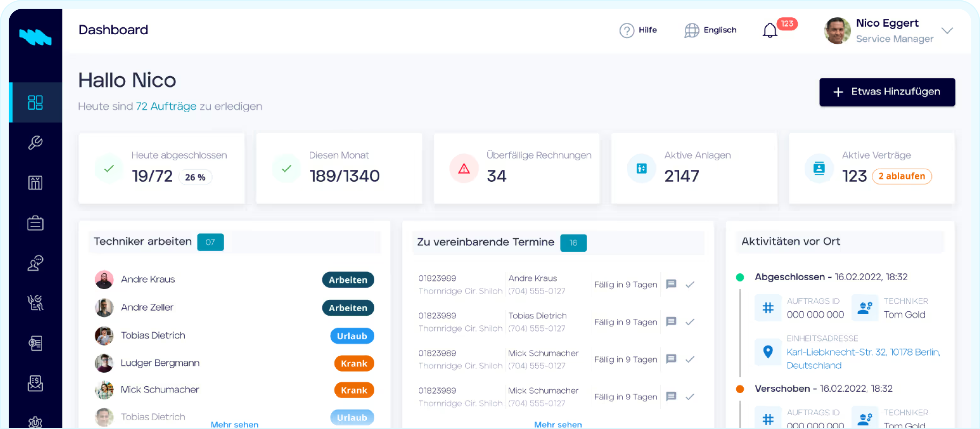Click the Hilfe question mark icon
980x429 pixels.
(627, 30)
